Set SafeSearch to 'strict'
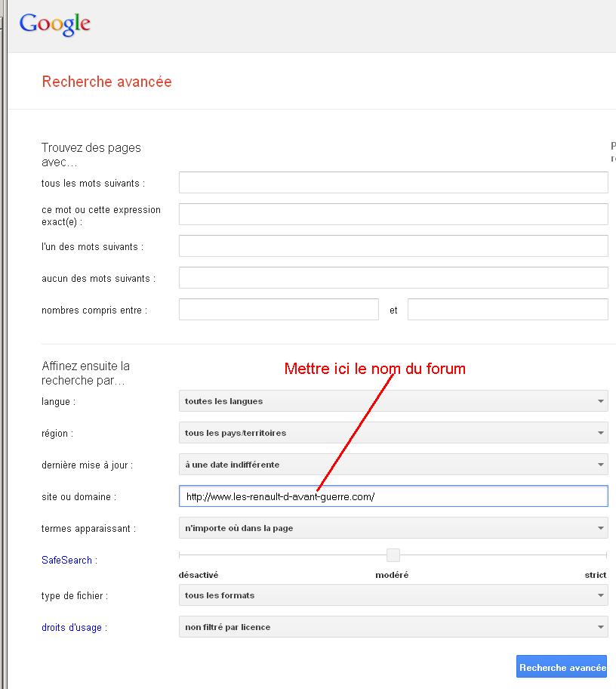This screenshot has width=616, height=689. [596, 575]
